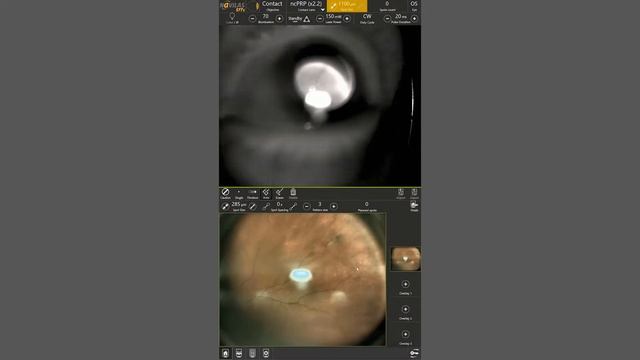Click the icon left of spot spacing

(x=266, y=207)
